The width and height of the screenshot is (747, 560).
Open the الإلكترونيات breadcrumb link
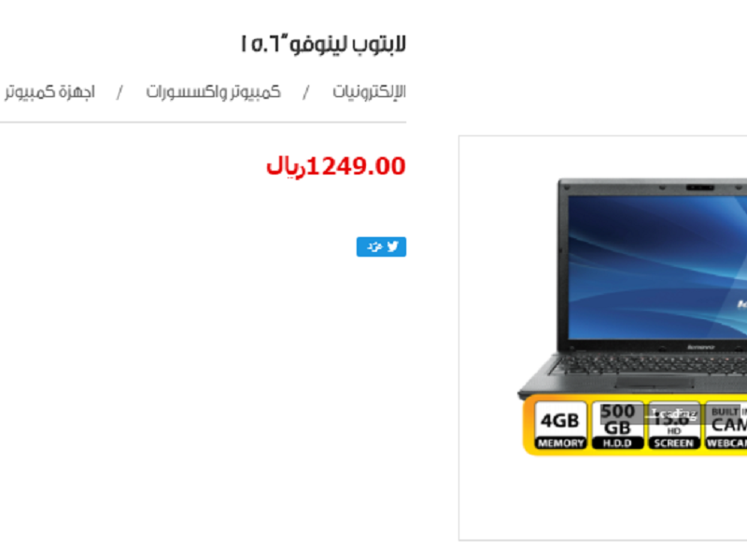point(369,91)
